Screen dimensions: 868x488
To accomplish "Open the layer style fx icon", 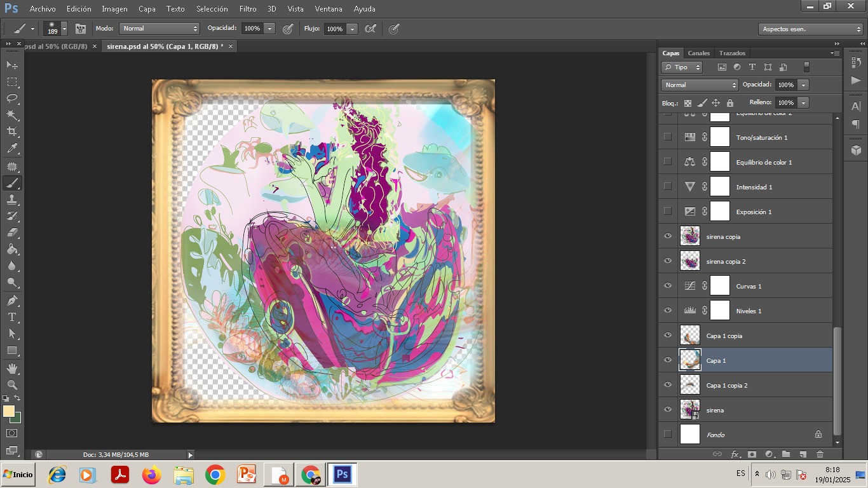I will pyautogui.click(x=735, y=454).
